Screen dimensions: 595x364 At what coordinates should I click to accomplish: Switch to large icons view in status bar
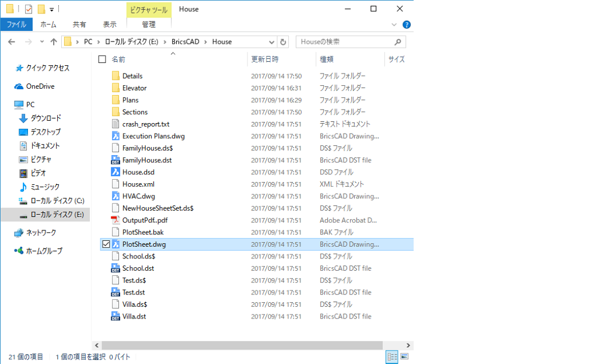(x=404, y=356)
